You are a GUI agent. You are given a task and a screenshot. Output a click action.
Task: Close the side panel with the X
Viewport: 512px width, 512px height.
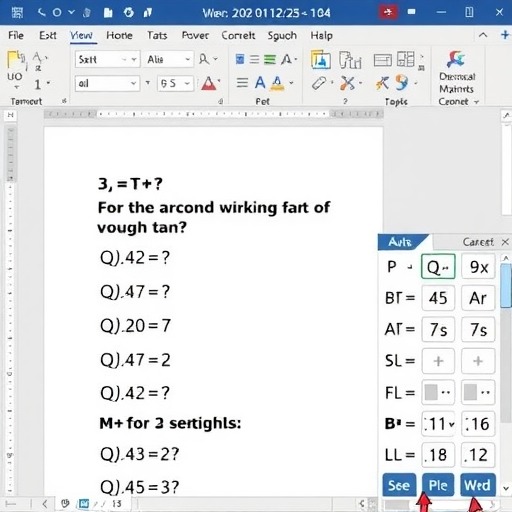click(x=505, y=242)
